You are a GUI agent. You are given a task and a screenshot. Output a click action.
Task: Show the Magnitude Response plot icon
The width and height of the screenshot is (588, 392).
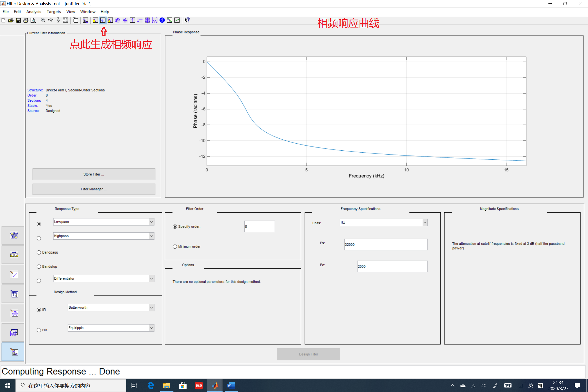click(x=95, y=20)
